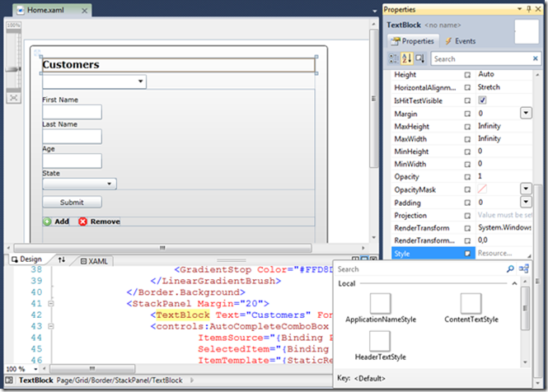Collapse the StackPanel code region on line 41
This screenshot has width=548, height=392.
click(x=51, y=303)
